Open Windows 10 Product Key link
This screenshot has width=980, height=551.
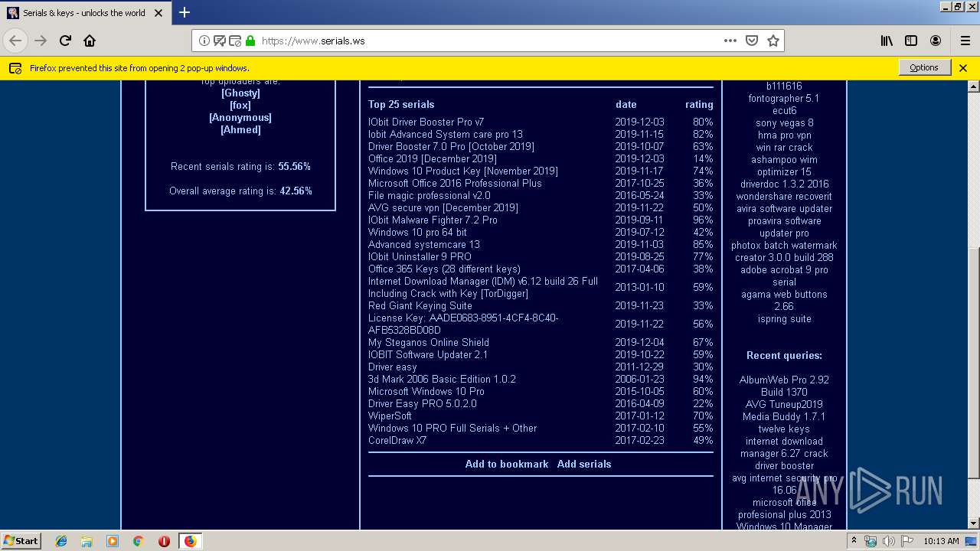coord(463,171)
